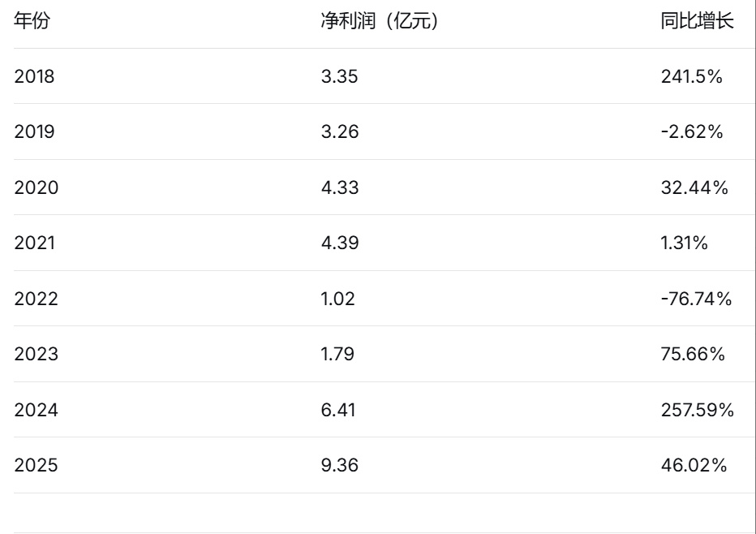This screenshot has height=534, width=756.
Task: Select the 241.5% growth cell
Action: coord(691,77)
